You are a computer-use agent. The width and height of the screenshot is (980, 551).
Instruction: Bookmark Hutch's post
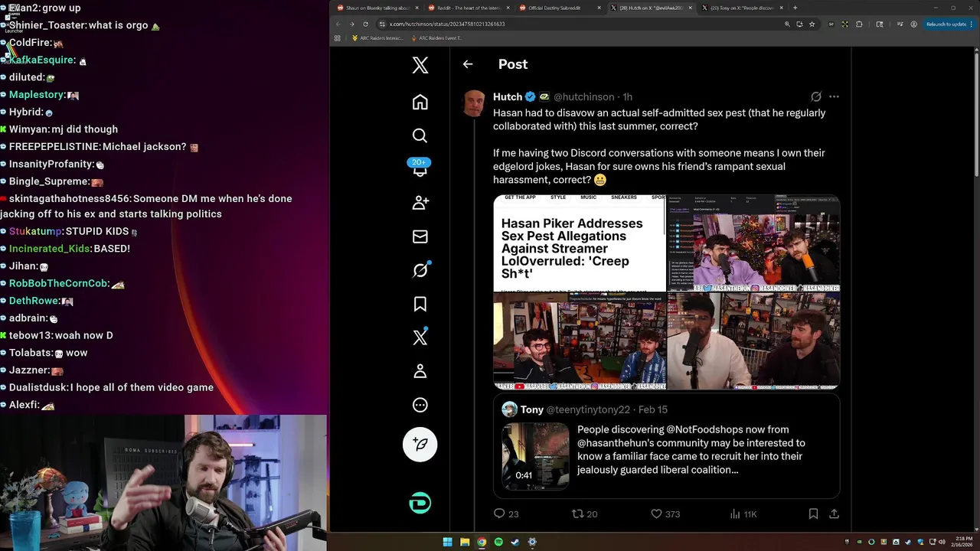pos(813,514)
